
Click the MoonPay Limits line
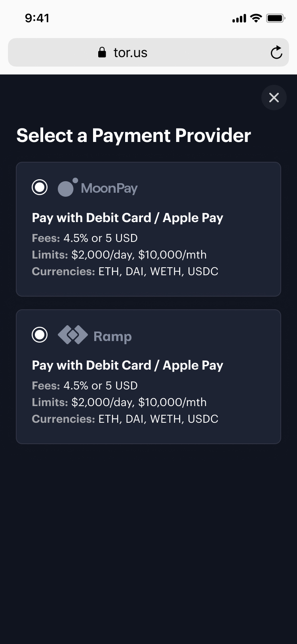pyautogui.click(x=119, y=255)
